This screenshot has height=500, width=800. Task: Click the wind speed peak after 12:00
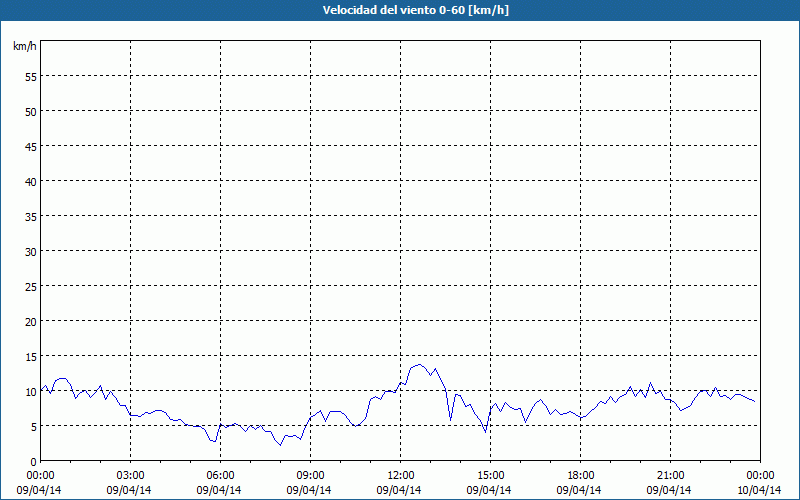(x=420, y=365)
